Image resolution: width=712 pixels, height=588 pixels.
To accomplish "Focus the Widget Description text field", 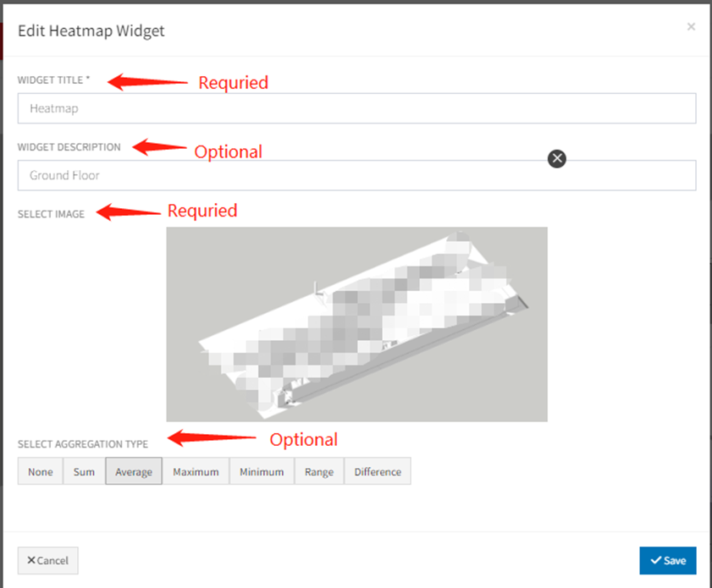I will click(356, 176).
